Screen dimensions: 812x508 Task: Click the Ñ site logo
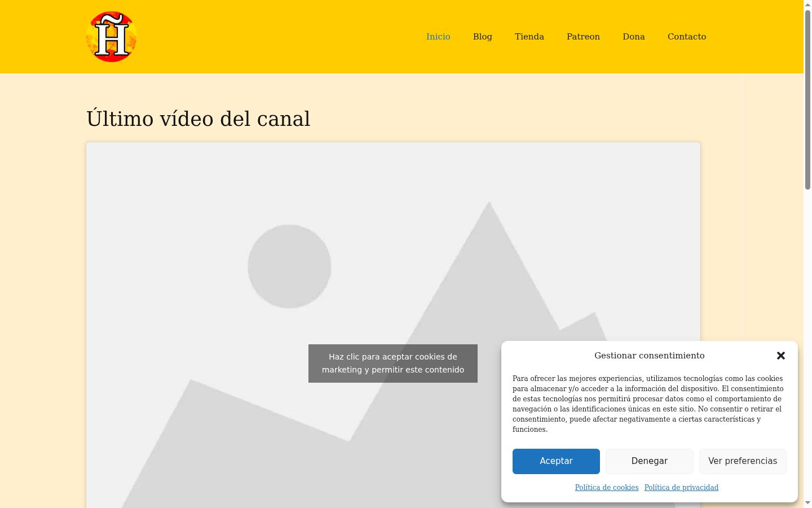[x=112, y=37]
